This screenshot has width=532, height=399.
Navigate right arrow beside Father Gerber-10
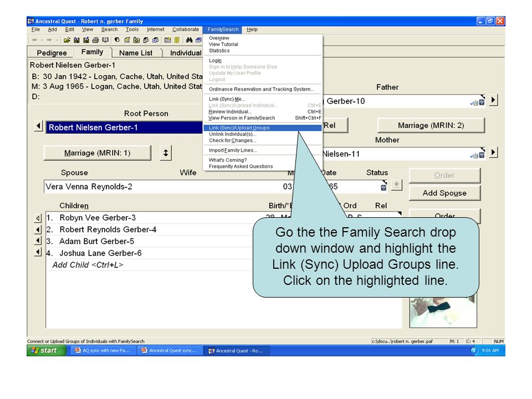[493, 100]
